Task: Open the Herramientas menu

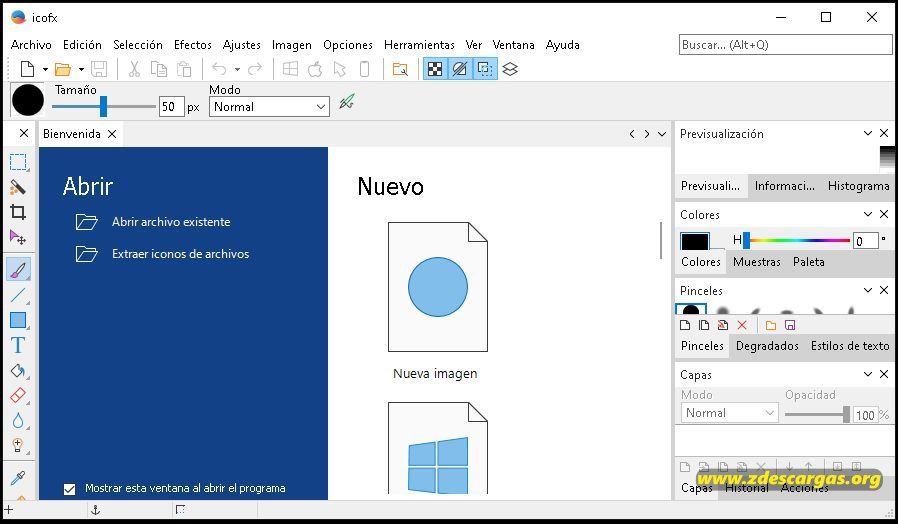Action: point(419,45)
